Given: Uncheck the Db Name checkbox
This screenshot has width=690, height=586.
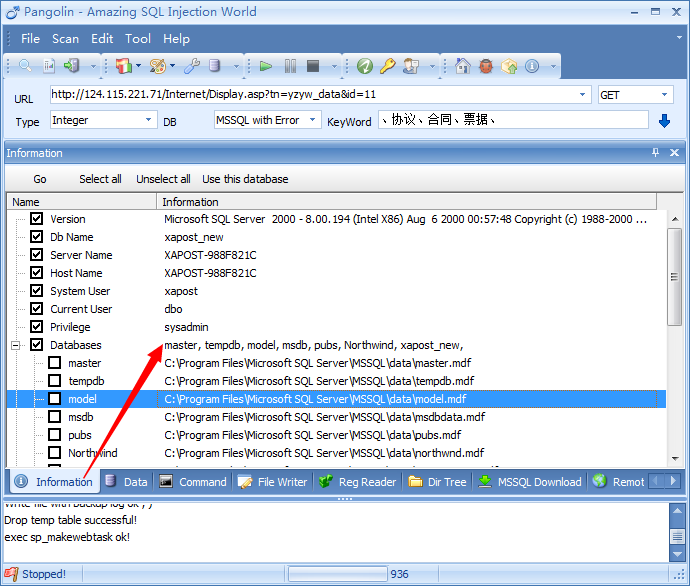Looking at the screenshot, I should point(37,237).
